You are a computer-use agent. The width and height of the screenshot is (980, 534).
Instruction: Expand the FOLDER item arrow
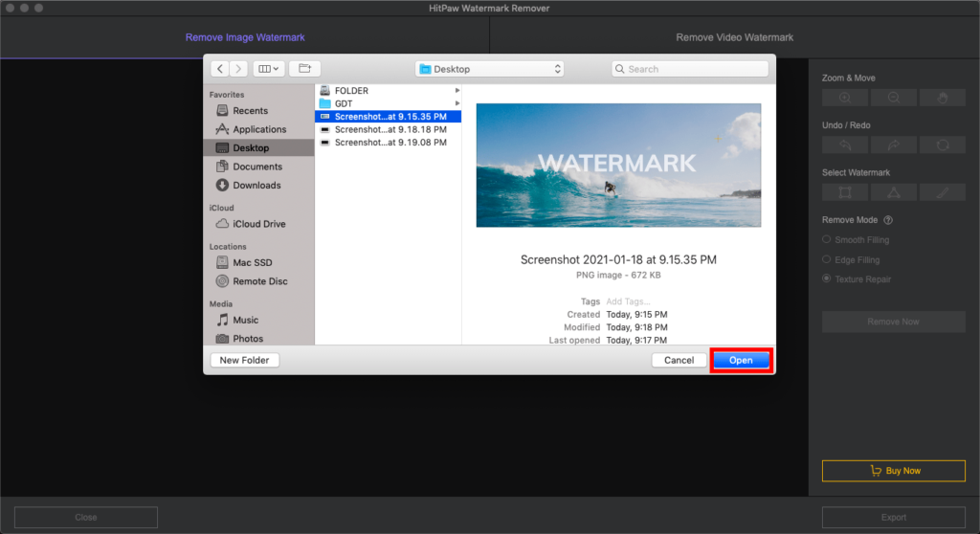(x=457, y=91)
